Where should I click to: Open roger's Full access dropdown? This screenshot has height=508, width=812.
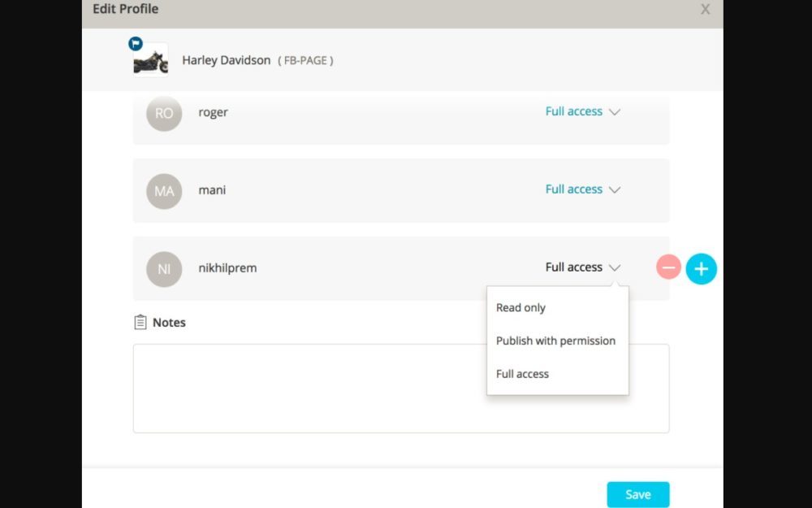(x=582, y=111)
